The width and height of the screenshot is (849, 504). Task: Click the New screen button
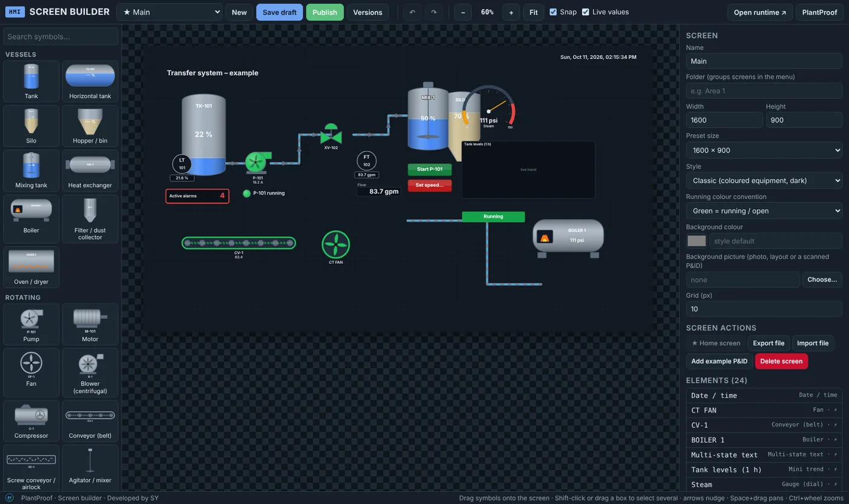pos(239,12)
